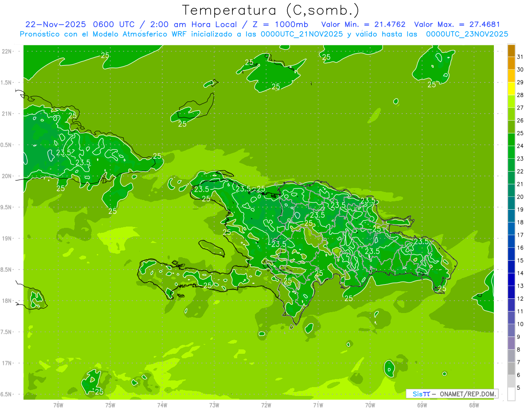
Task: Pick the color swatch between 29 and 30
Action: pos(511,76)
